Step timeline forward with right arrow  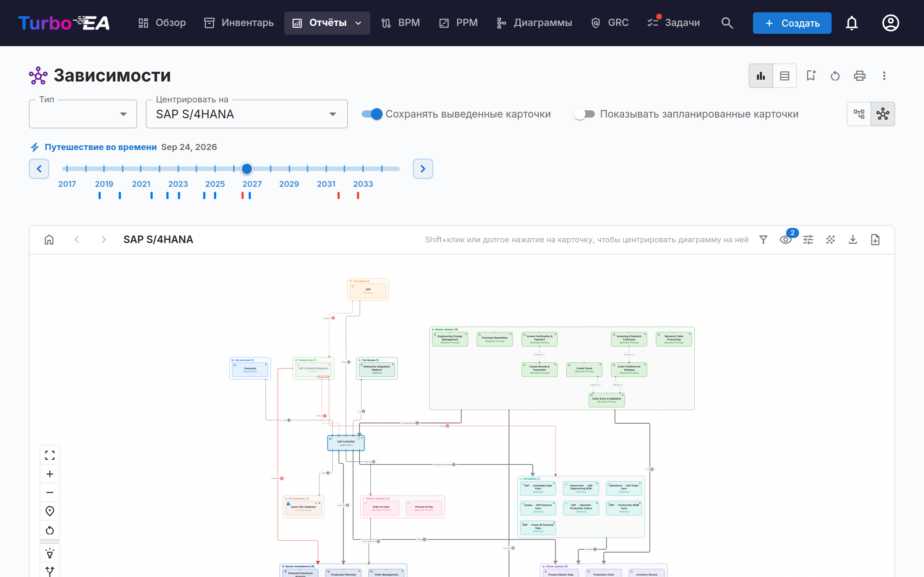423,169
